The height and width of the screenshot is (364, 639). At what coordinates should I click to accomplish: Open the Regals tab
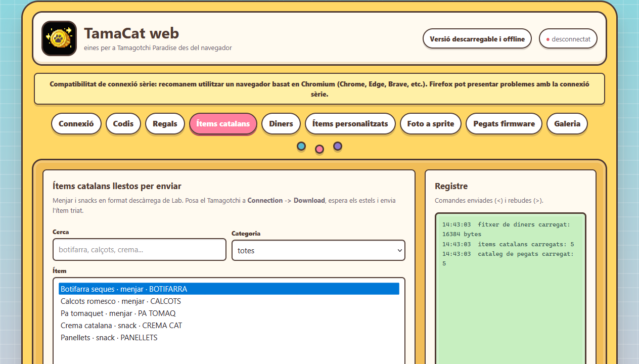[x=165, y=124]
